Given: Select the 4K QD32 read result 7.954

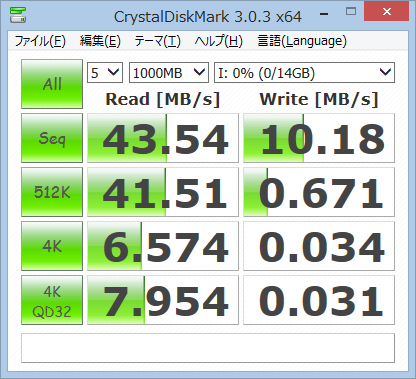Looking at the screenshot, I should point(163,300).
